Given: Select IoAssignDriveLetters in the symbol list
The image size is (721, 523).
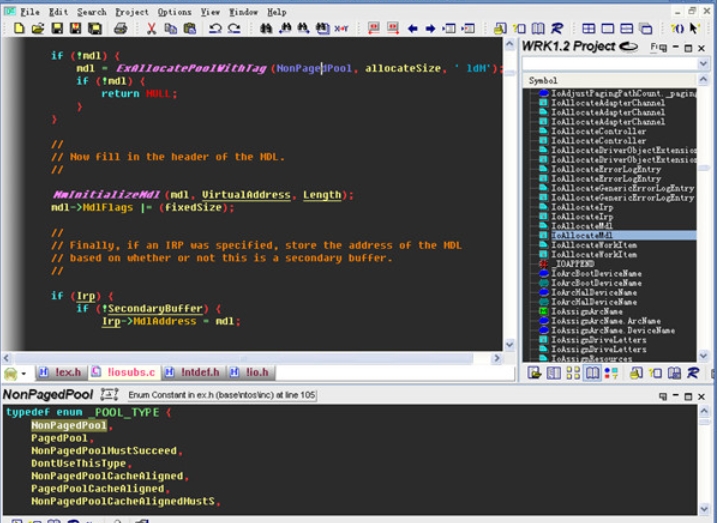Looking at the screenshot, I should [x=598, y=339].
